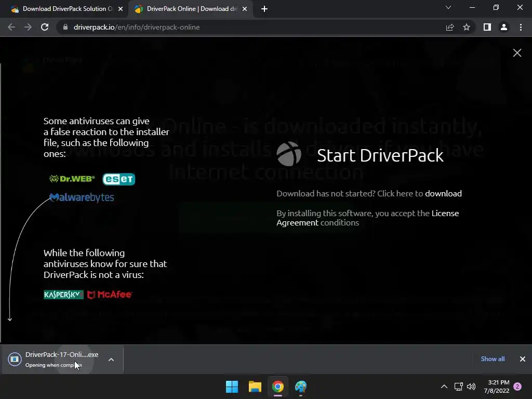Click the ESET logo
Screen dimensions: 532x399
point(119,179)
